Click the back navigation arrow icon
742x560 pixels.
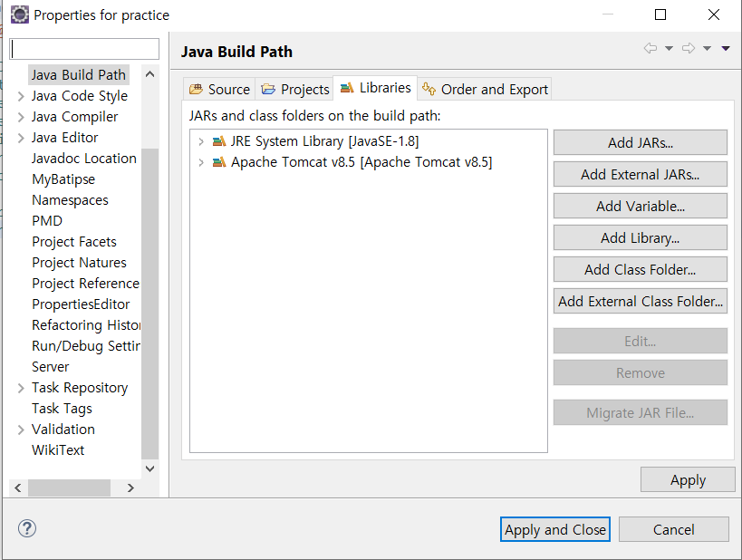coord(650,48)
